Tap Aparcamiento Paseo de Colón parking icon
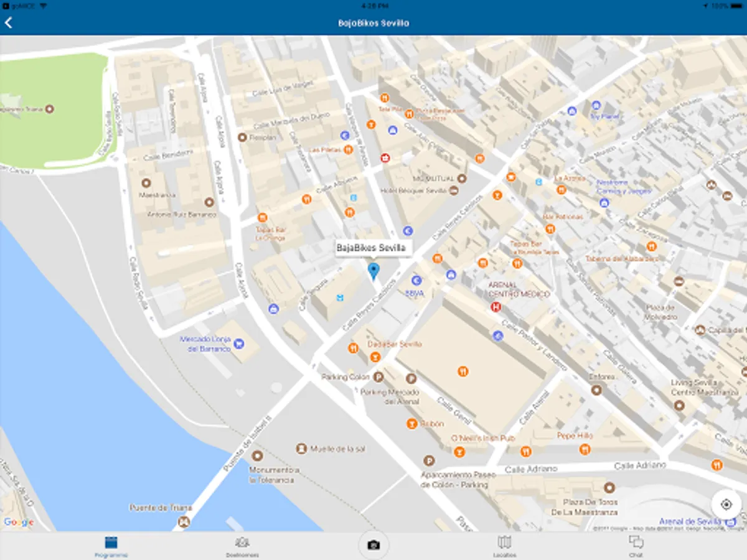747x560 pixels. click(428, 461)
